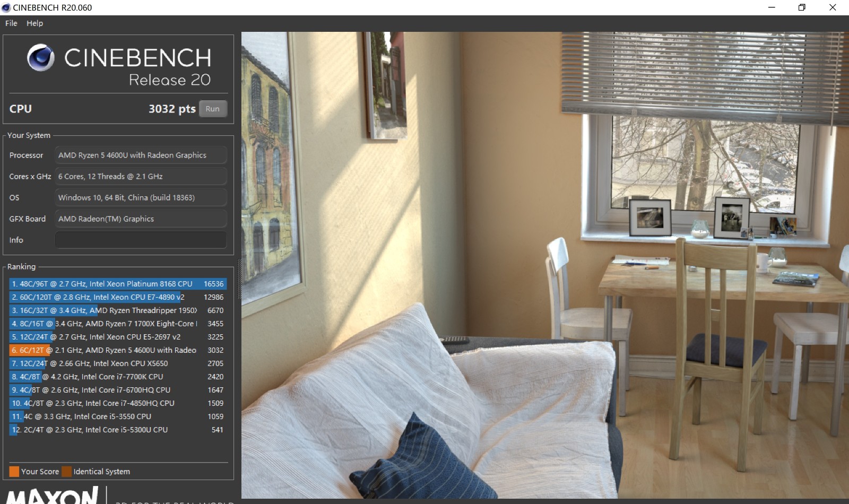Image resolution: width=849 pixels, height=504 pixels.
Task: Select ranking row Xeon CPU E5-2697 v2
Action: pyautogui.click(x=118, y=337)
